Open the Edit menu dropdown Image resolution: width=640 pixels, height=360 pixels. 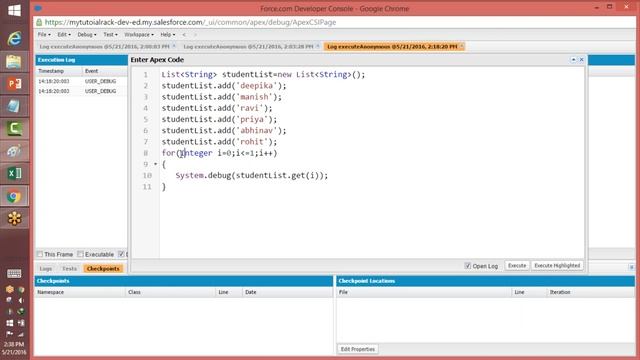[64, 35]
